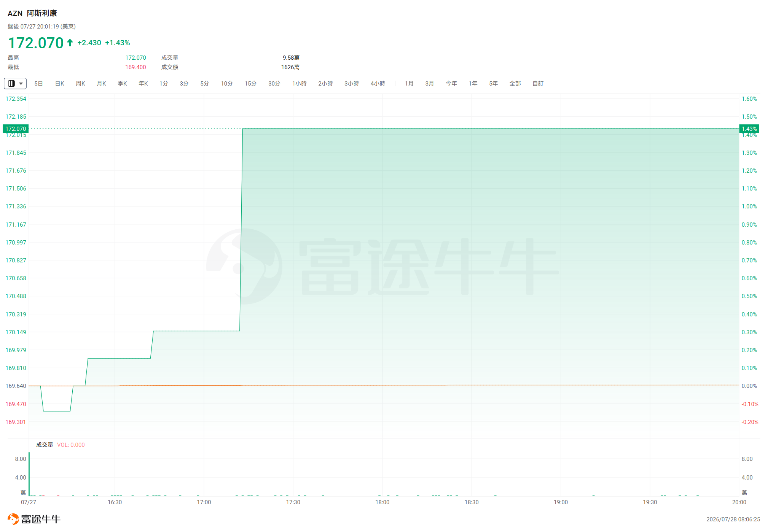Switch to the 1小時 interval
Viewport: 768px width, 532px height.
(299, 83)
